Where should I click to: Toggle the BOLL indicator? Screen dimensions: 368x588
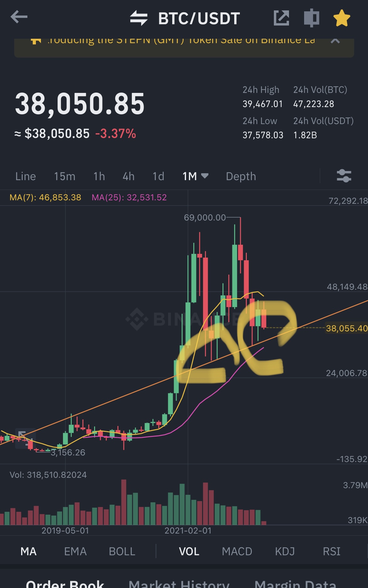122,551
